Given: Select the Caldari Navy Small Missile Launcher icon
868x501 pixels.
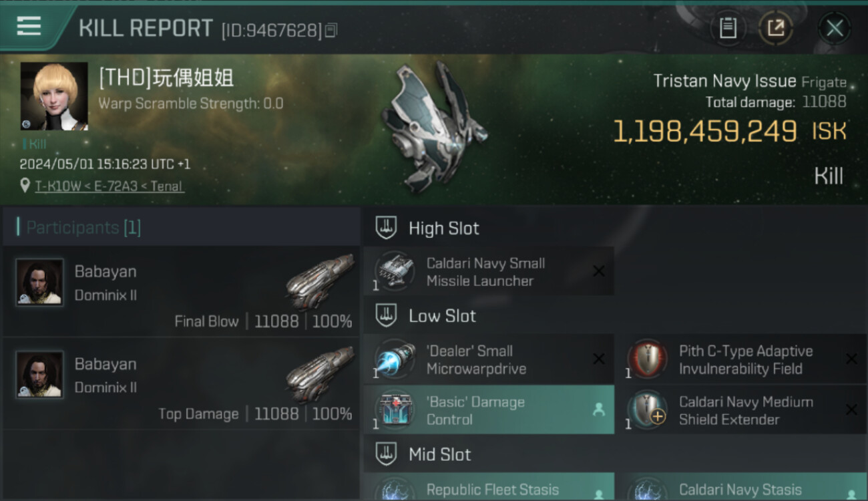Looking at the screenshot, I should [x=395, y=272].
